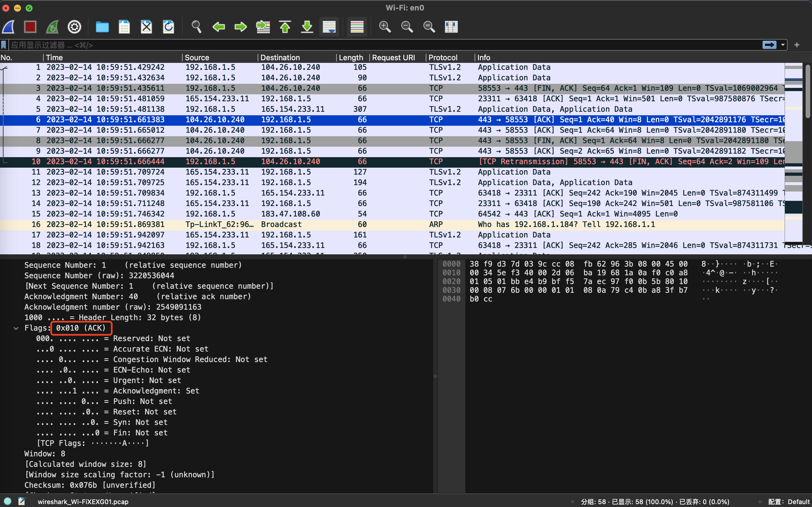Sort by the Destination column header
Screen dimensions: 812x507
click(297, 58)
